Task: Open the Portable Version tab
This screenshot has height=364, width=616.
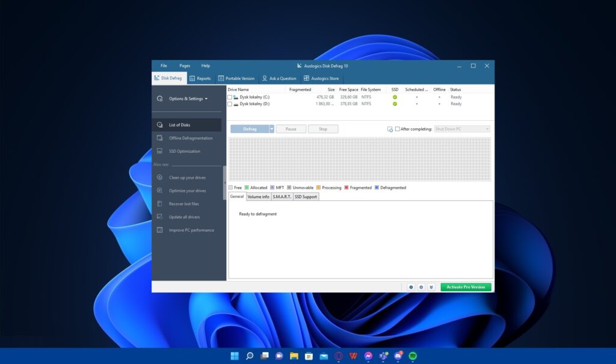Action: click(236, 78)
